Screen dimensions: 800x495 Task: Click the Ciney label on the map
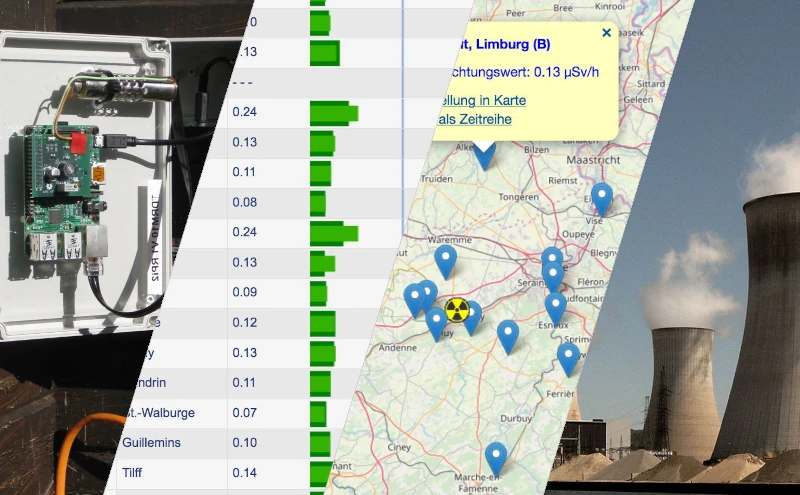(399, 447)
